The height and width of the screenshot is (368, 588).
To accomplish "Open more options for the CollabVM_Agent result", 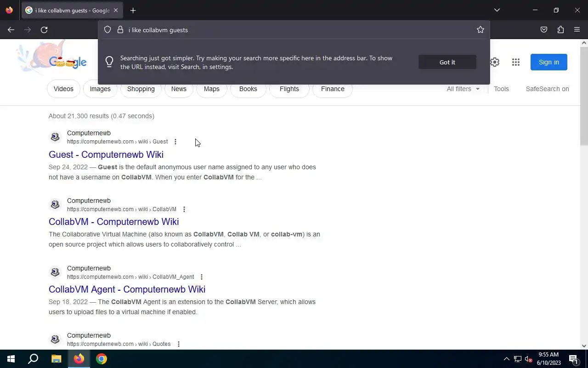I will point(202,277).
